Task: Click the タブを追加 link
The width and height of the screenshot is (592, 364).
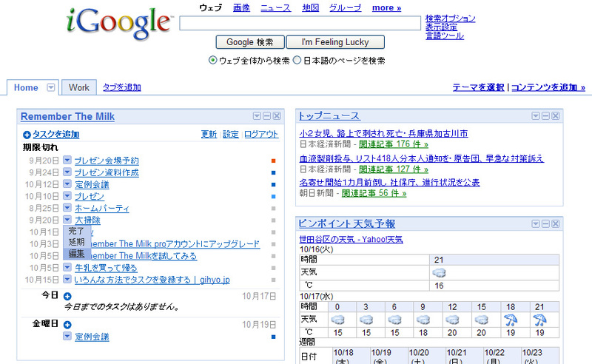Action: click(122, 87)
